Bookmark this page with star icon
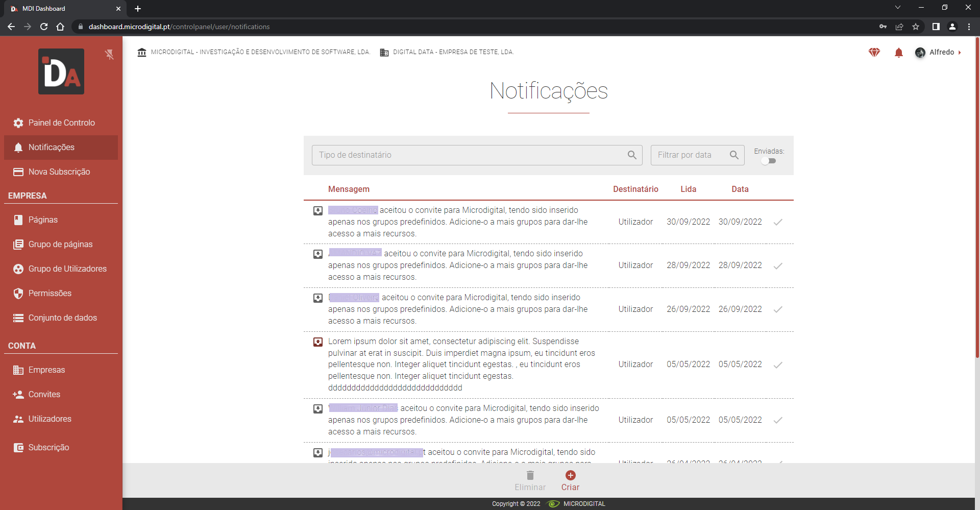Viewport: 980px width, 510px height. [916, 27]
